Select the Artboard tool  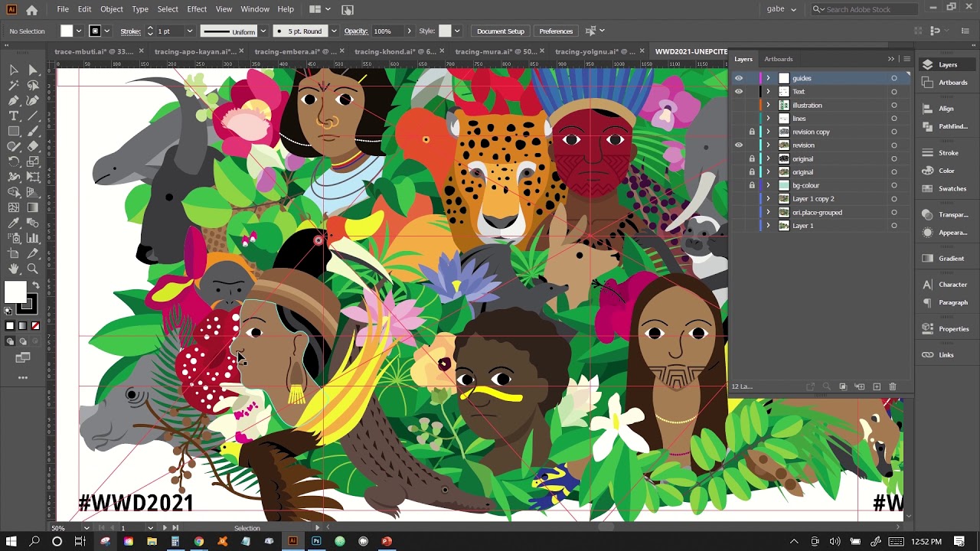(x=14, y=253)
